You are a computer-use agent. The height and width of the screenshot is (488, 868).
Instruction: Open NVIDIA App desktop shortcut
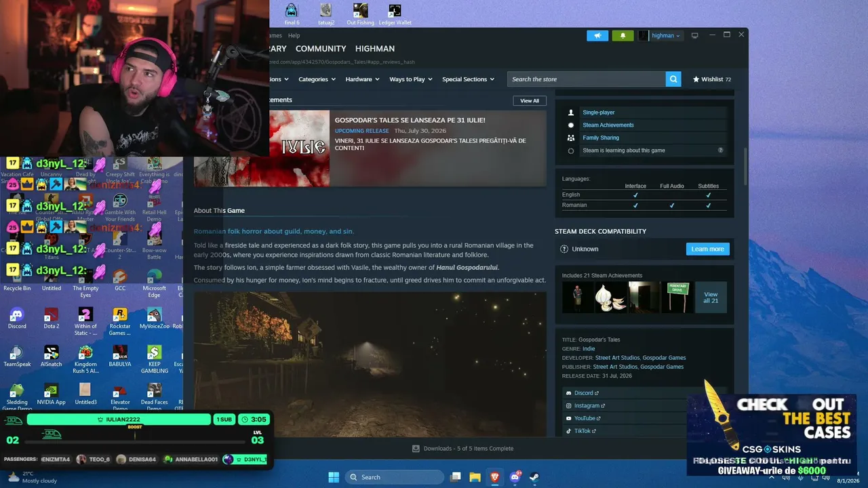(52, 394)
